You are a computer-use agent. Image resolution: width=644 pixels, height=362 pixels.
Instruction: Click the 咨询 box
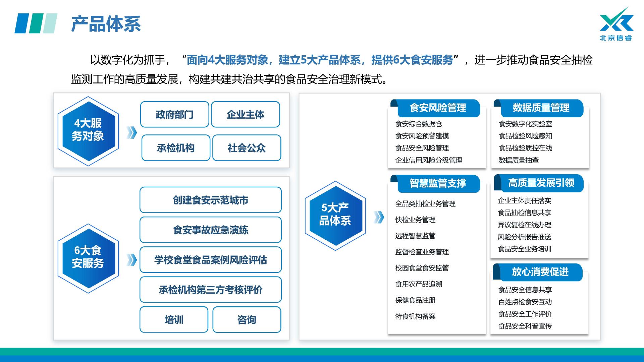coord(247,320)
